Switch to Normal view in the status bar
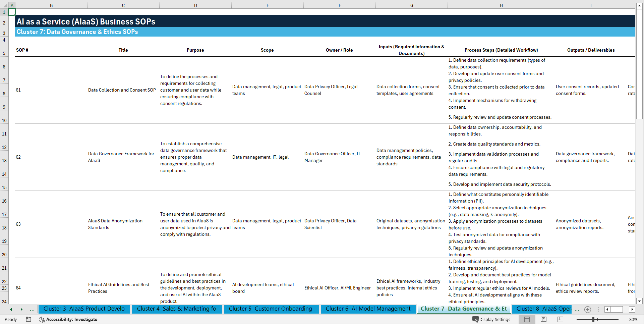 tap(527, 319)
